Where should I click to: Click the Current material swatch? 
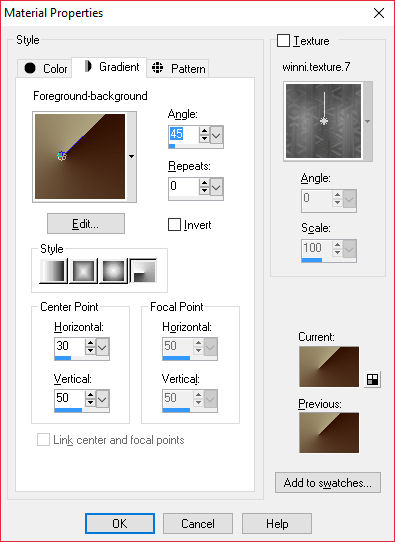[329, 366]
